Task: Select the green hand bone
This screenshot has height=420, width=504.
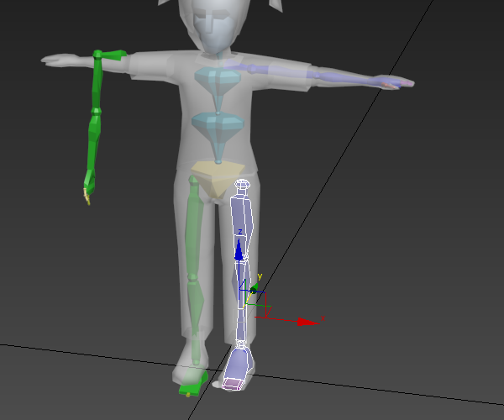Action: pyautogui.click(x=90, y=182)
